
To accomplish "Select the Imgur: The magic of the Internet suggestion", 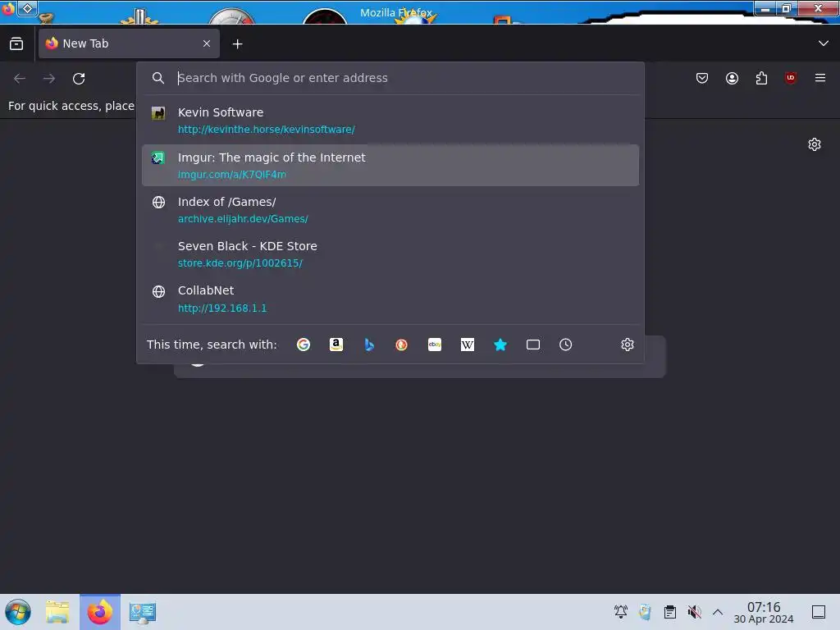I will [390, 166].
